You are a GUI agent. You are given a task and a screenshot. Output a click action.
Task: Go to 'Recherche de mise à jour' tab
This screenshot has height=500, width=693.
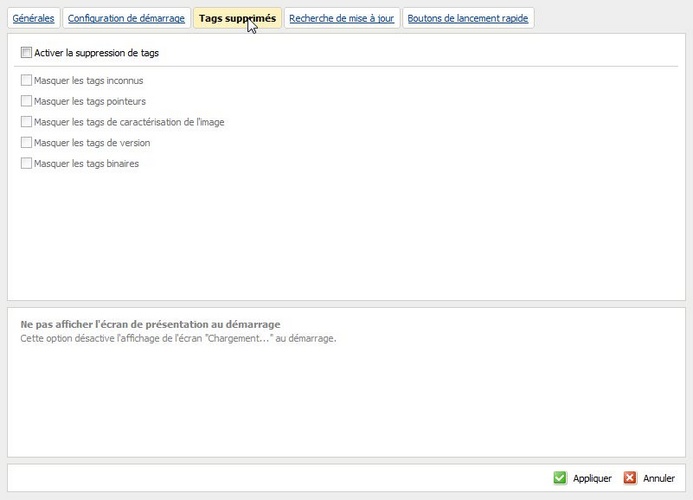pyautogui.click(x=341, y=18)
